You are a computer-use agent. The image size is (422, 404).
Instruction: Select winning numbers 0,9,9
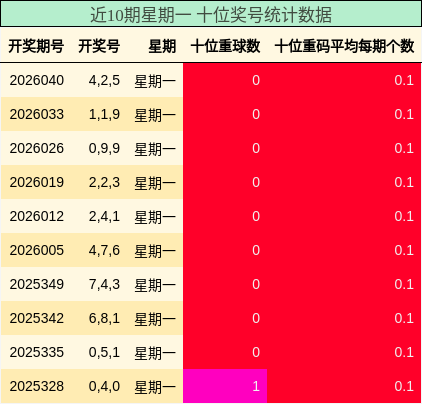point(104,149)
